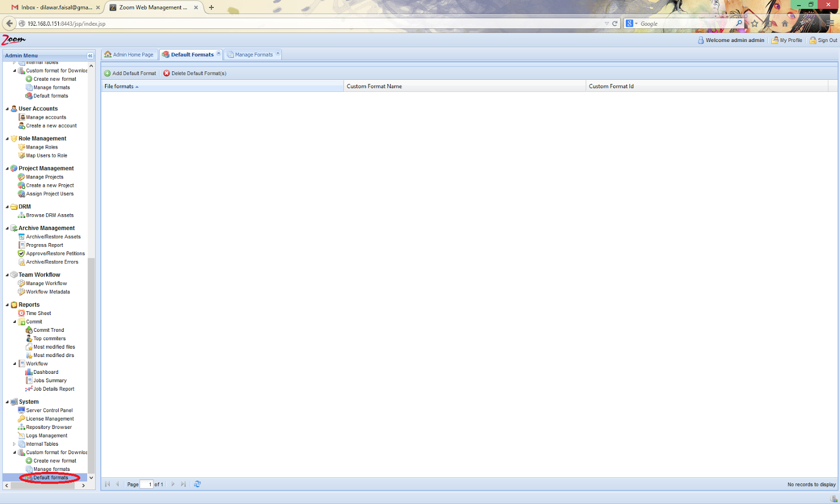Image resolution: width=840 pixels, height=504 pixels.
Task: Click the page number input field
Action: pyautogui.click(x=146, y=484)
